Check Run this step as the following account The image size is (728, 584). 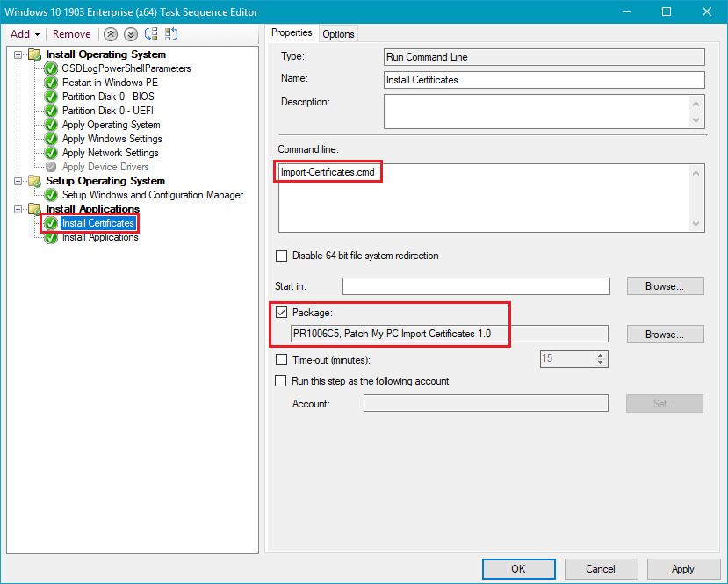(280, 381)
